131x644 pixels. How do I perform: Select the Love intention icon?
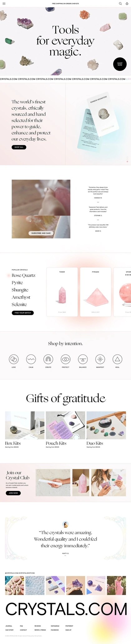point(14,359)
